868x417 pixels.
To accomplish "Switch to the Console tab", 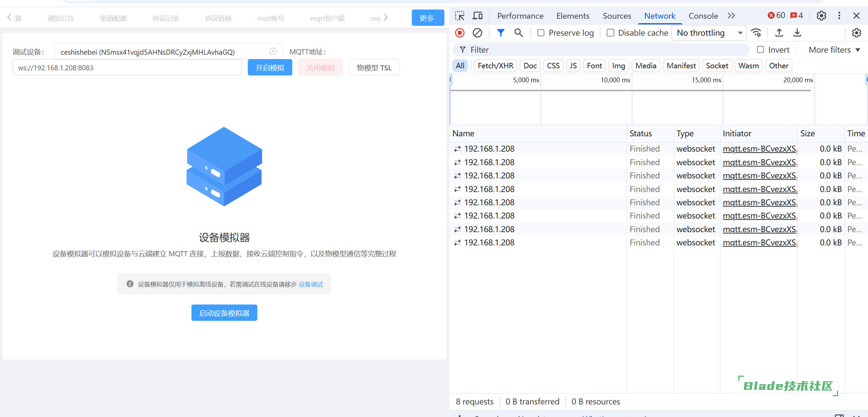I will (x=703, y=16).
